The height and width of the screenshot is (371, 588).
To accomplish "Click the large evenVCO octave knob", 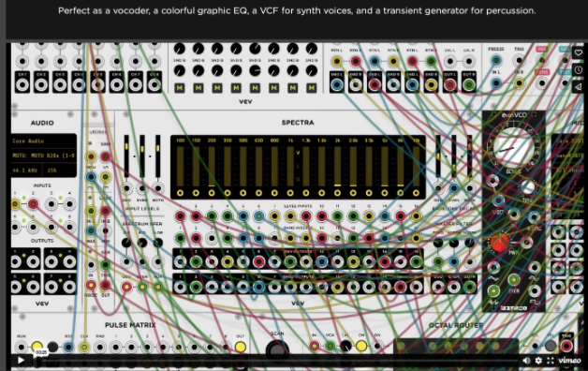I will 513,147.
